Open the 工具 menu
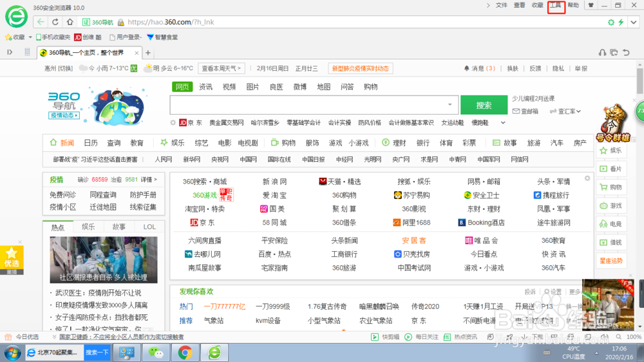The height and width of the screenshot is (362, 644). pyautogui.click(x=556, y=5)
